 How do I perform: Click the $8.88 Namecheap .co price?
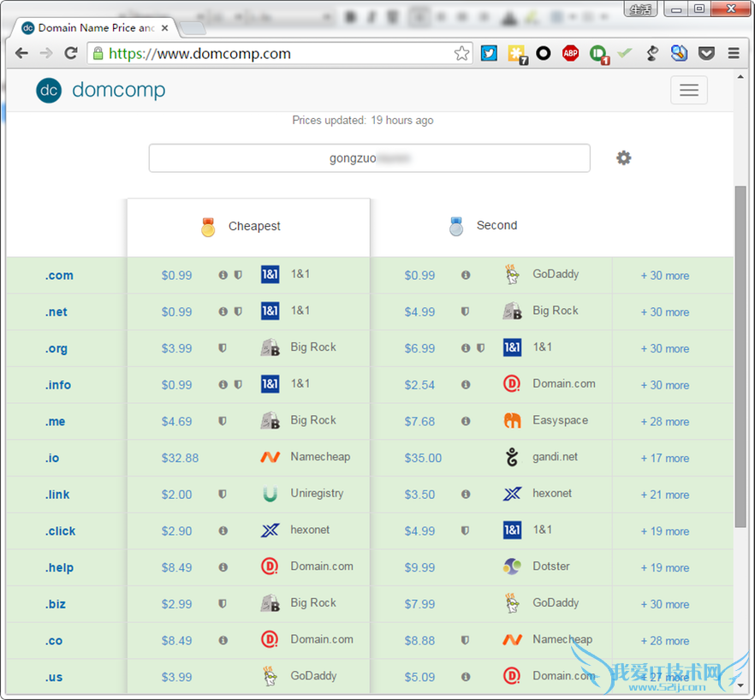pyautogui.click(x=419, y=641)
